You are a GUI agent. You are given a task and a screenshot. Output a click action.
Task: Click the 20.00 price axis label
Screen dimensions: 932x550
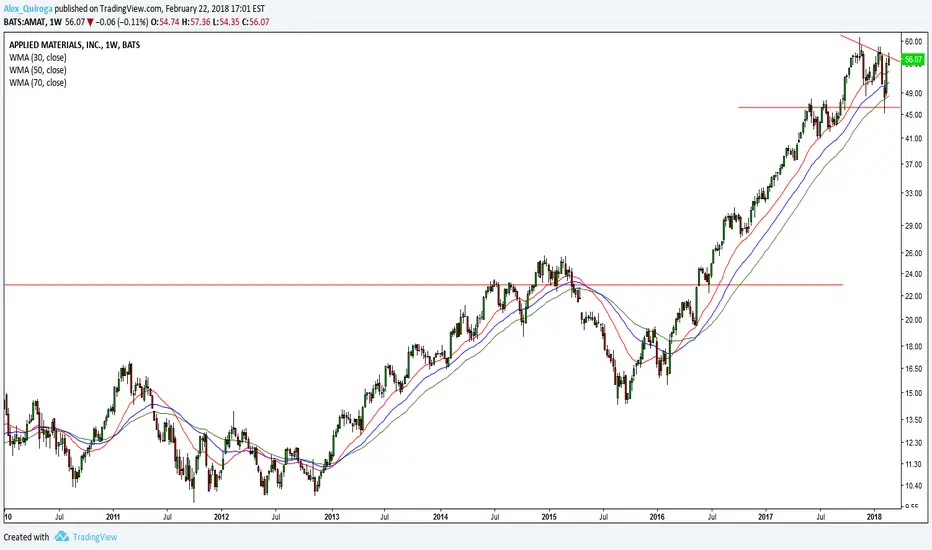912,320
